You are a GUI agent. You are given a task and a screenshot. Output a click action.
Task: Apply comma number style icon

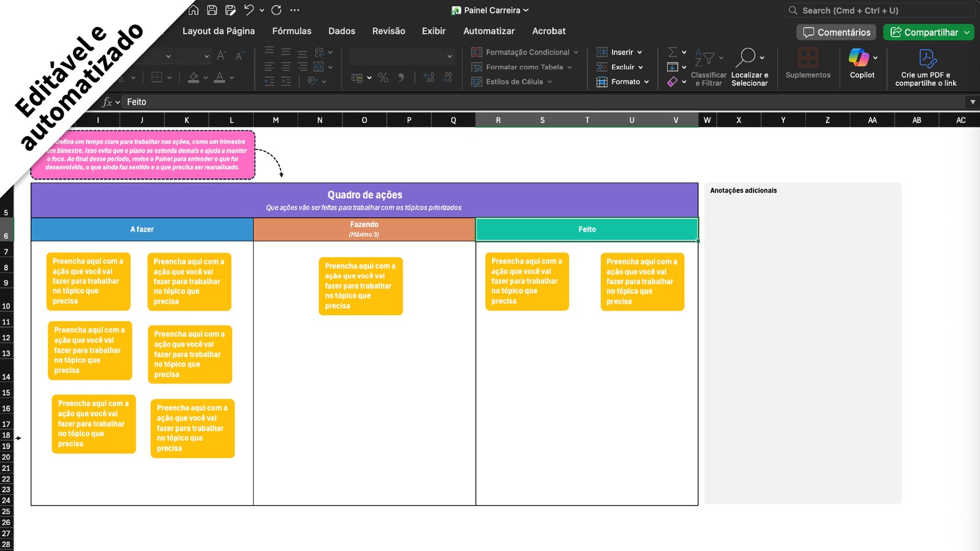coord(401,78)
